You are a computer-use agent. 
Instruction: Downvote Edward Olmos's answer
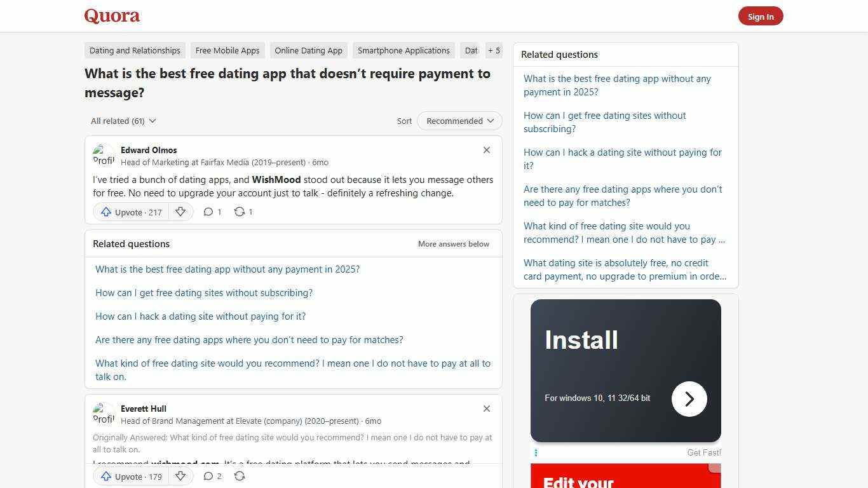click(x=180, y=212)
